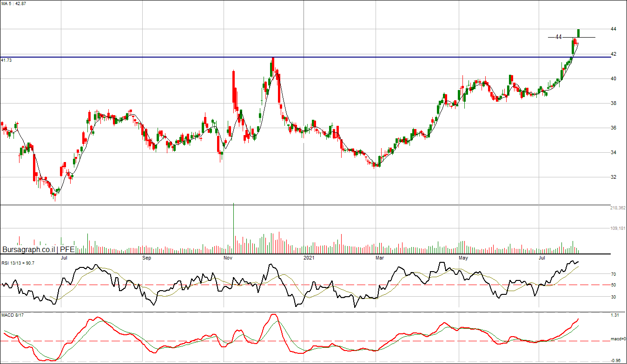Select the 38 price axis label
627x364 pixels.
pyautogui.click(x=614, y=104)
